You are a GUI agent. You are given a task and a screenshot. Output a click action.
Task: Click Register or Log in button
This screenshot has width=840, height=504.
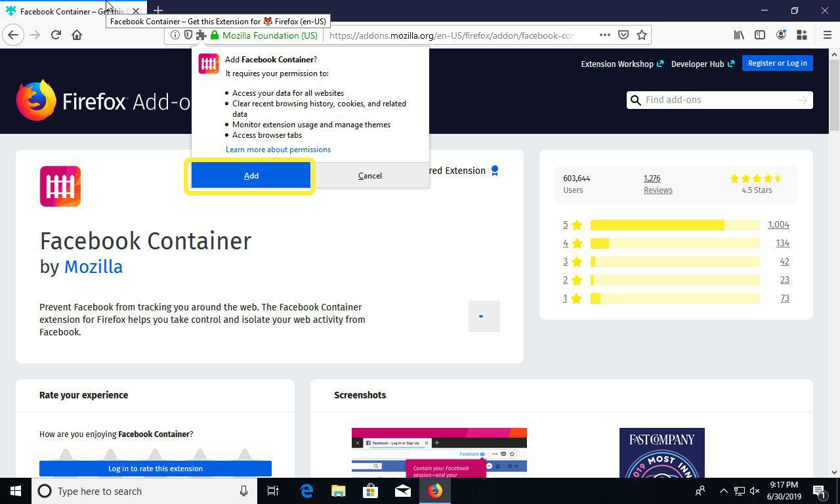778,63
